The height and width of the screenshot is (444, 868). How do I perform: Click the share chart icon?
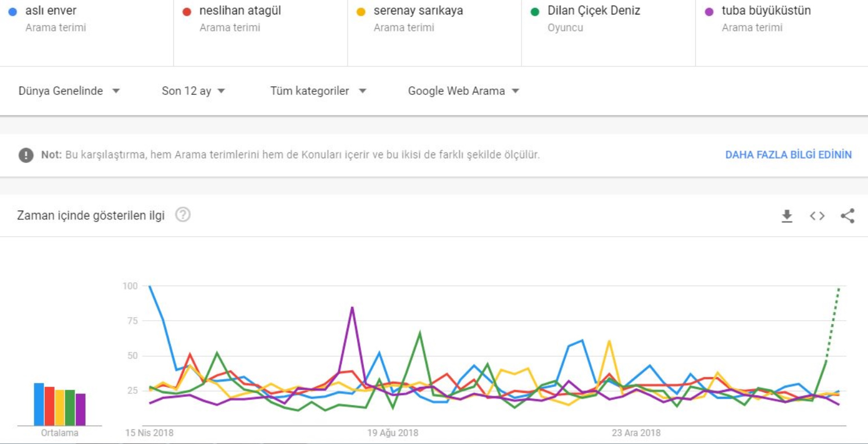coord(847,216)
